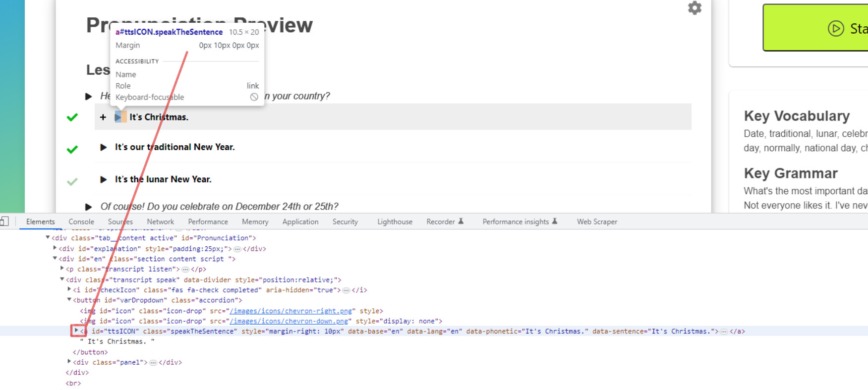
Task: Expand the div id="explanation" node
Action: coord(55,248)
